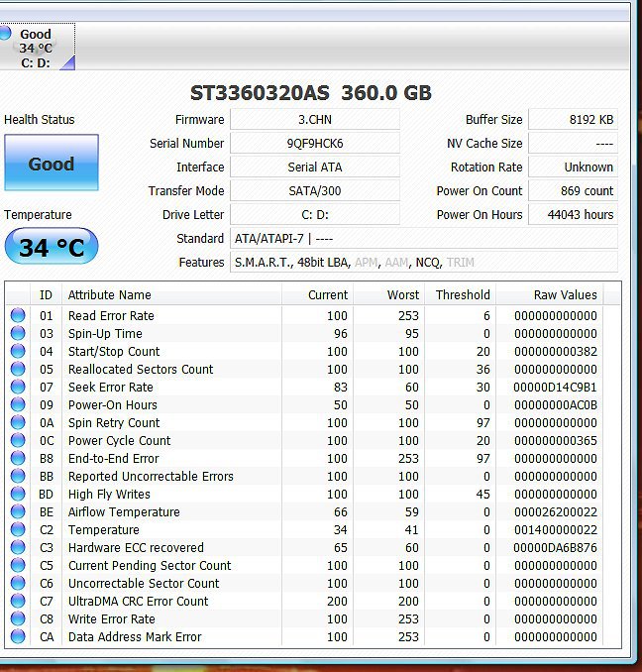Click the blue status orb in the disk tab

(x=5, y=33)
